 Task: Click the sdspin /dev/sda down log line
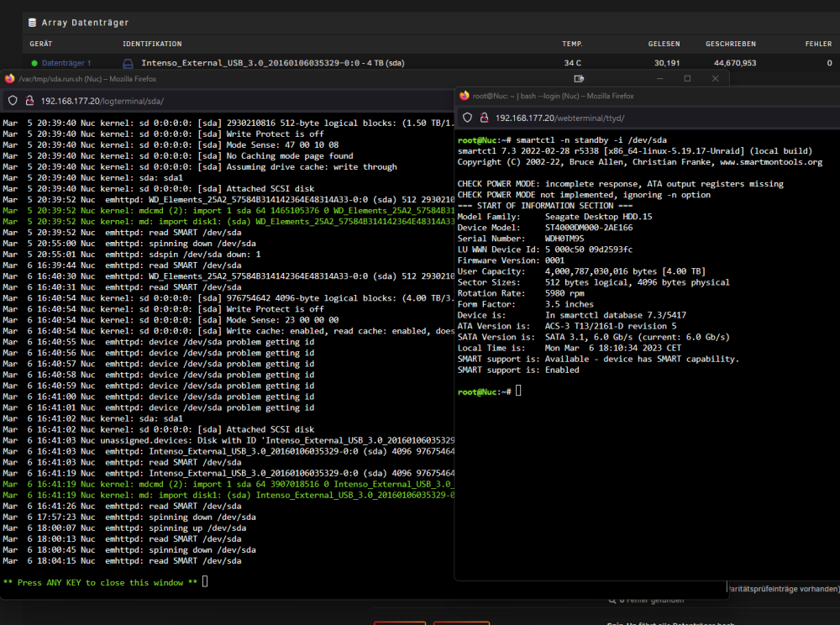(x=132, y=255)
